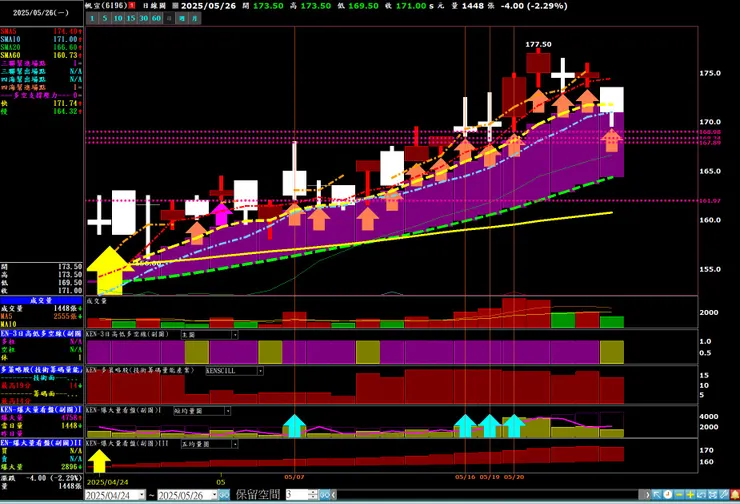This screenshot has width=740, height=504.
Task: Click the calendar icon before 2025/05/26 in header
Action: tap(175, 6)
